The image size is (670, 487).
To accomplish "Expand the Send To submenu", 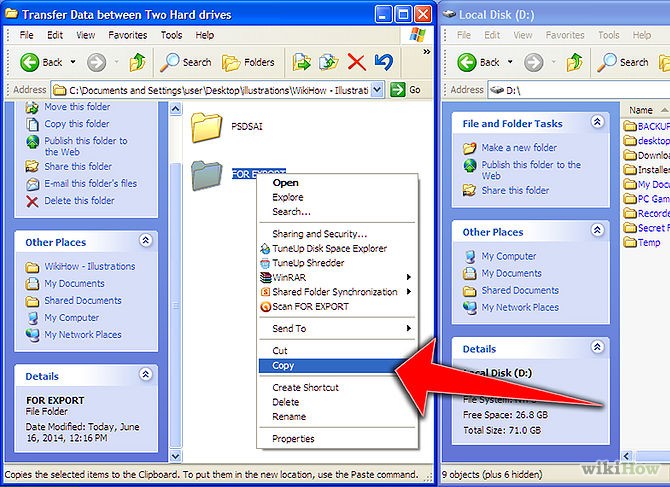I will [337, 329].
